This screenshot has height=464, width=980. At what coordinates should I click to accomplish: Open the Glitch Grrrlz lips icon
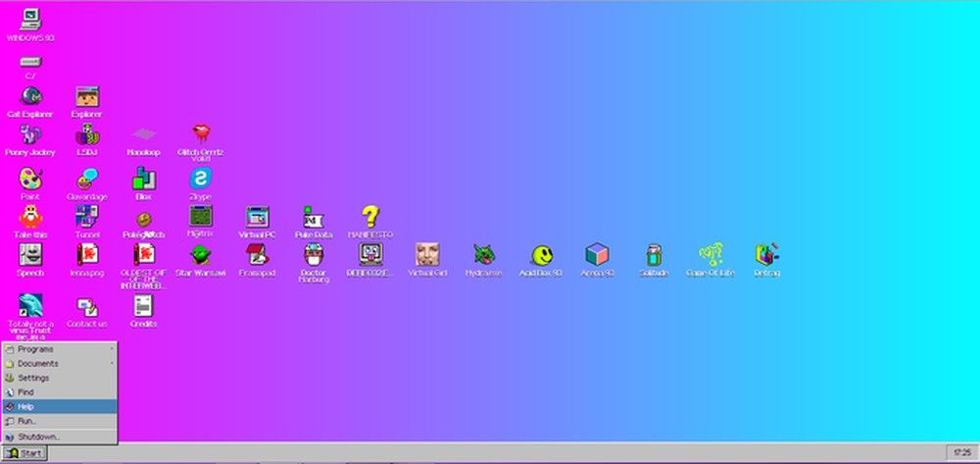pyautogui.click(x=201, y=134)
